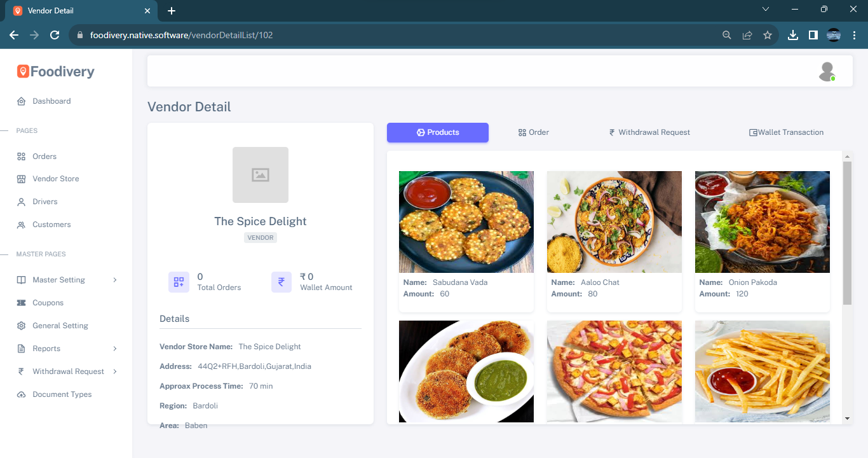Click the General Setting gear icon
The width and height of the screenshot is (868, 458).
[x=21, y=326]
